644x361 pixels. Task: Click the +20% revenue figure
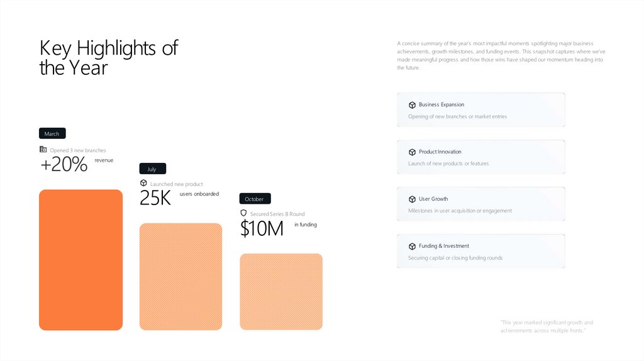[64, 165]
